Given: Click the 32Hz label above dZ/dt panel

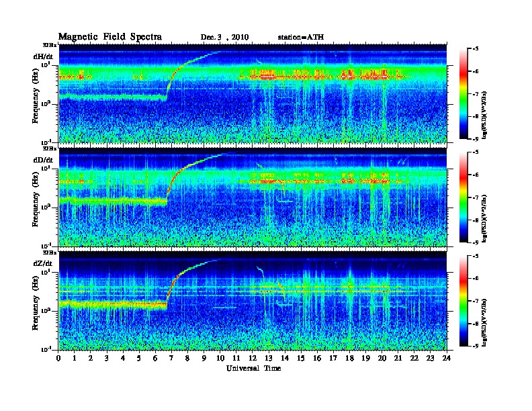Looking at the screenshot, I should pyautogui.click(x=49, y=253).
